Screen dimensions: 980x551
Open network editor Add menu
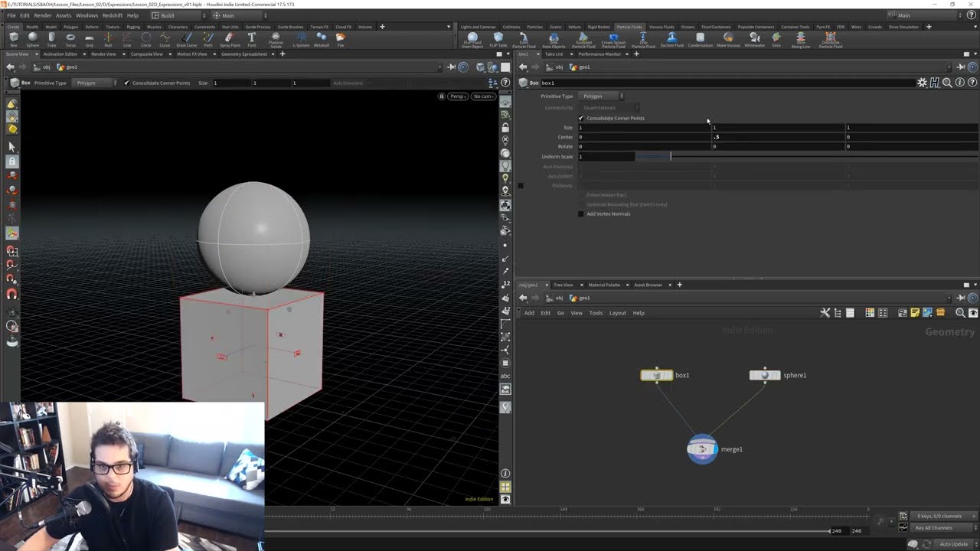[529, 313]
